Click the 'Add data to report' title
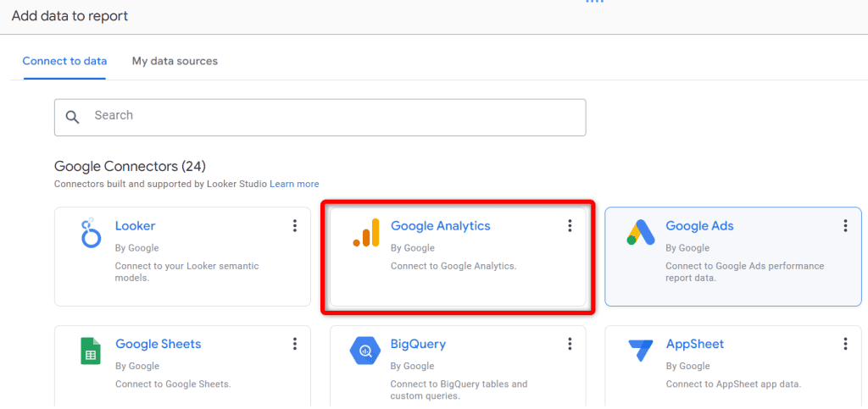Viewport: 868px width, 409px height. [x=70, y=16]
